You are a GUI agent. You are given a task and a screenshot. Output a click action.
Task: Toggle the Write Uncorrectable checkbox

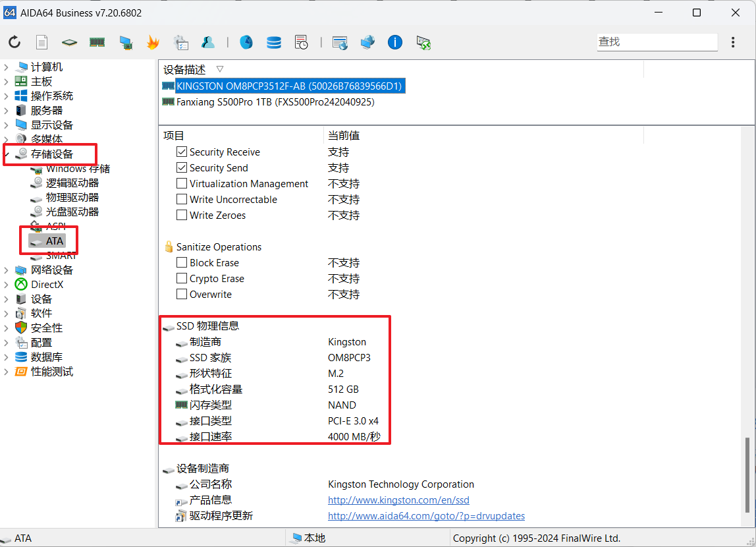(x=182, y=199)
